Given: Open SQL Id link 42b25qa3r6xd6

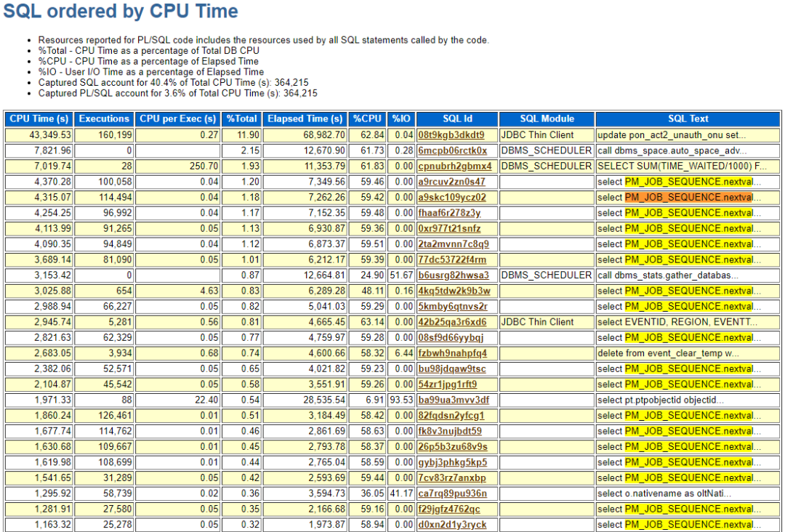Looking at the screenshot, I should click(x=452, y=322).
